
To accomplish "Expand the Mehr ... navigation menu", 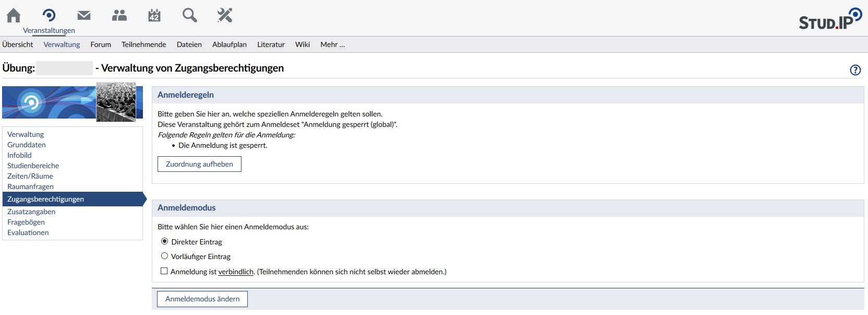I will tap(332, 44).
